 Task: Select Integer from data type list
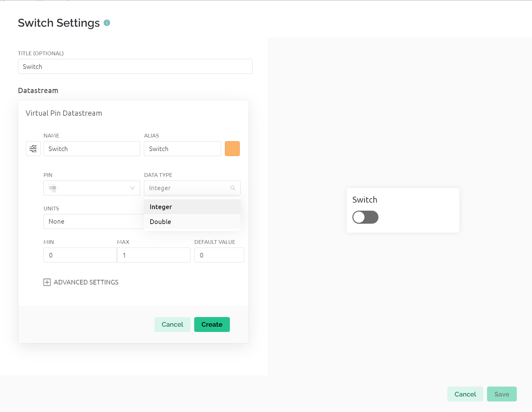(192, 207)
